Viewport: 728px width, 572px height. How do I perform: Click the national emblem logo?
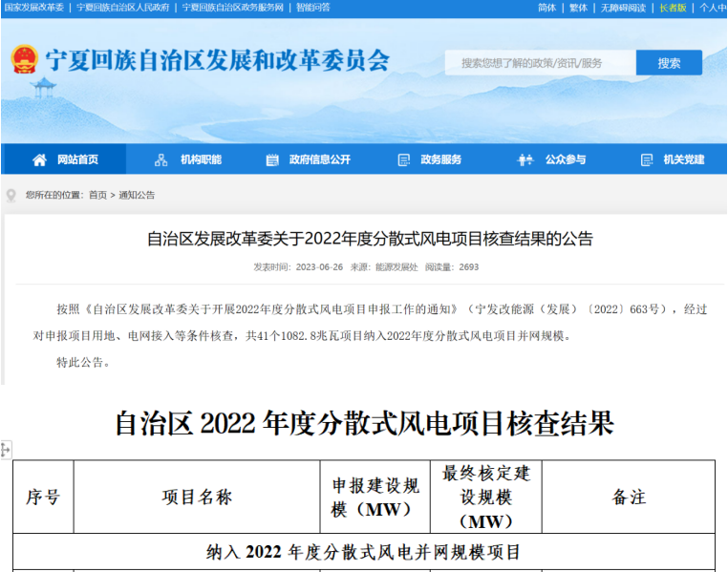point(24,60)
